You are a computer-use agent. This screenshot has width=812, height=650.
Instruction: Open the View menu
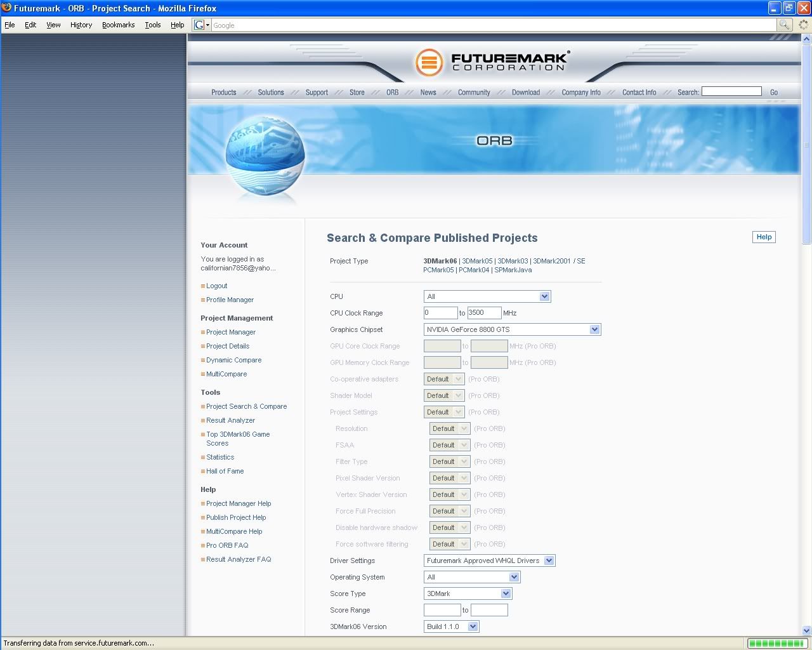coord(53,25)
